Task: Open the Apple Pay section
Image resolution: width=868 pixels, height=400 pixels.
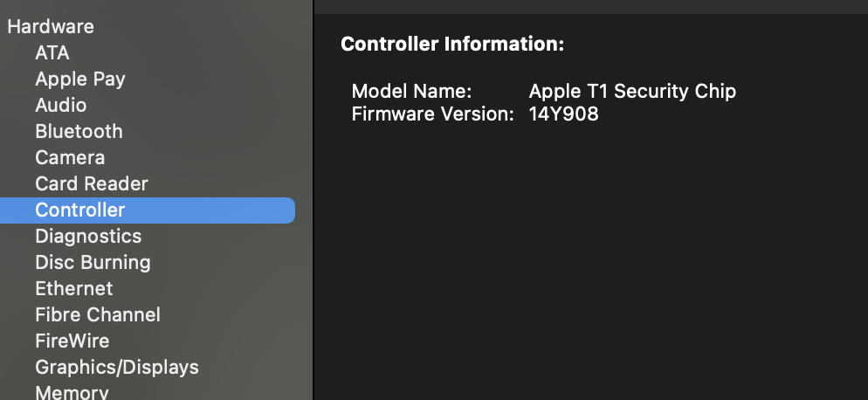Action: pos(80,79)
